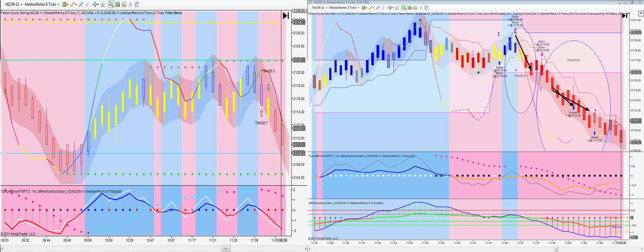Click the horizontal scrollbar thumb of 8 Ticks chart
644x252 pixels.
(x=226, y=249)
